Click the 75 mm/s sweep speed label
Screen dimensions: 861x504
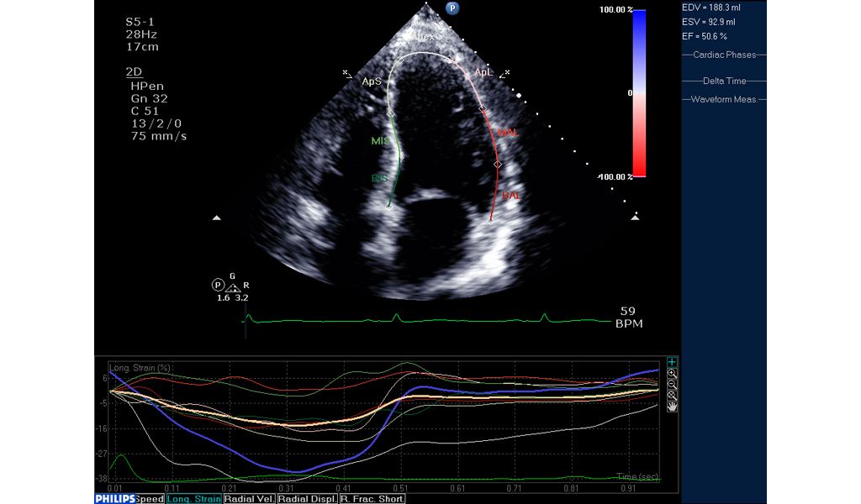(x=159, y=136)
